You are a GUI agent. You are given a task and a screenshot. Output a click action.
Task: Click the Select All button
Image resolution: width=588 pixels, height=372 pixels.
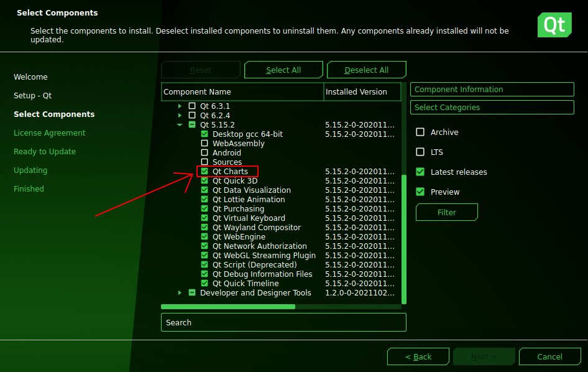(x=283, y=70)
